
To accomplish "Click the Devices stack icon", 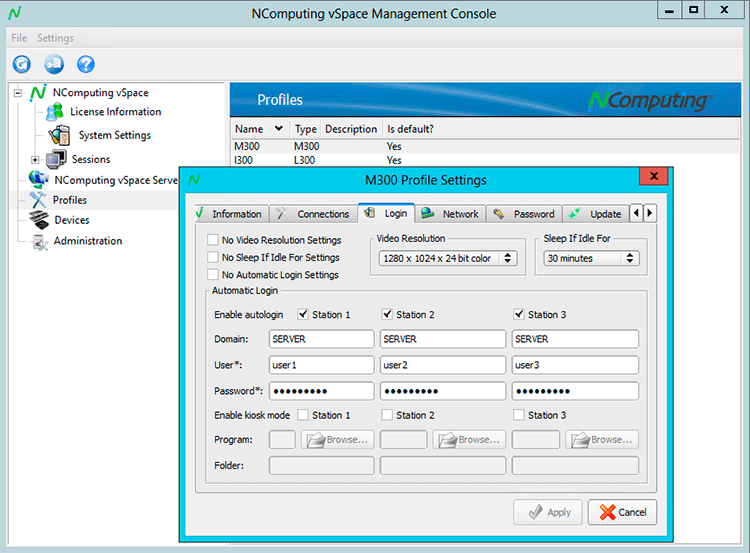I will (x=39, y=220).
